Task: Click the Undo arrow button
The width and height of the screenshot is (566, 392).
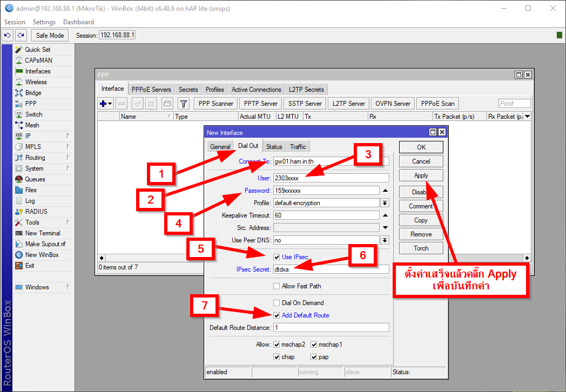Action: [x=7, y=36]
